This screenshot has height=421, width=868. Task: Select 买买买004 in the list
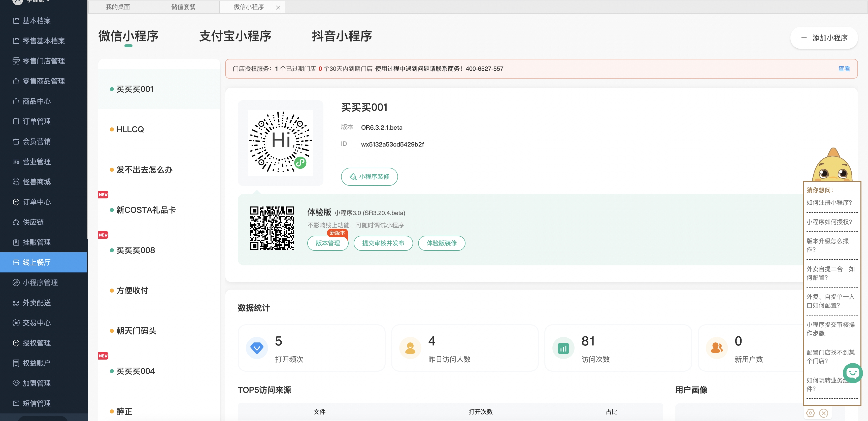click(159, 371)
